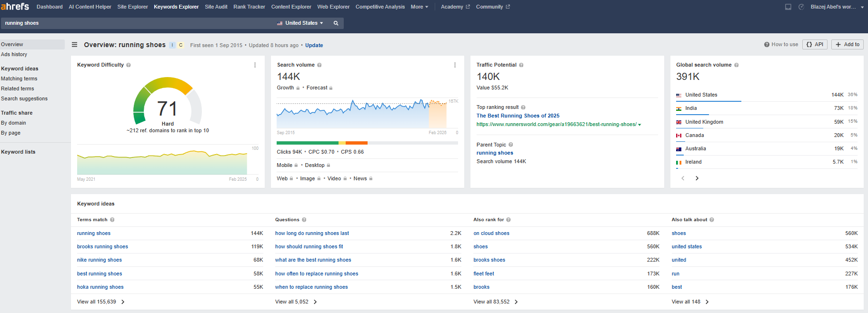This screenshot has width=868, height=313.
Task: Open Keyword Difficulty card three-dot menu
Action: point(255,65)
